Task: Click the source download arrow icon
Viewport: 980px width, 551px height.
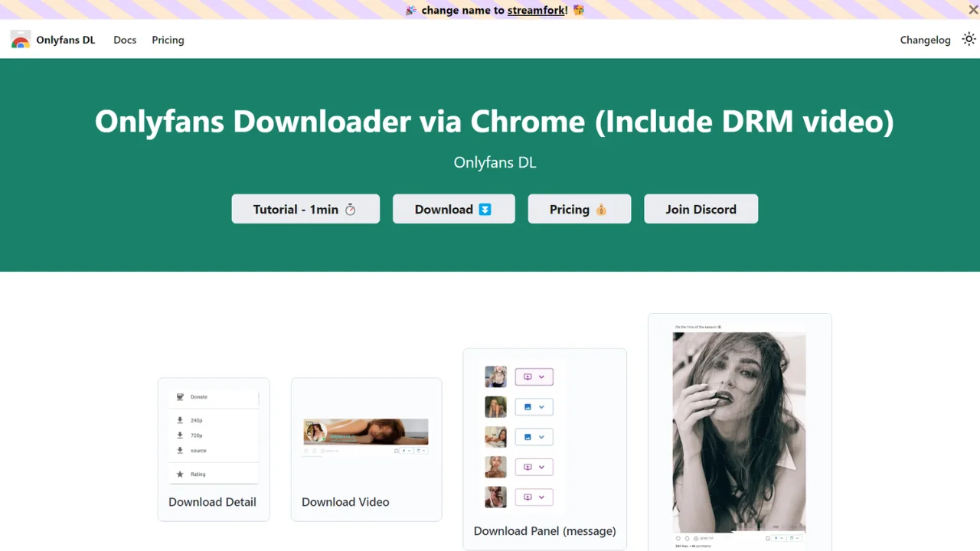Action: click(180, 451)
